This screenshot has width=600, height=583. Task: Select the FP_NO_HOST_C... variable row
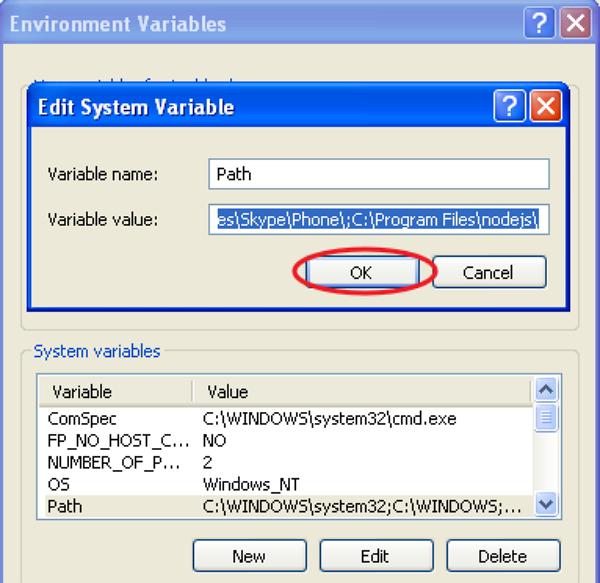[x=113, y=441]
